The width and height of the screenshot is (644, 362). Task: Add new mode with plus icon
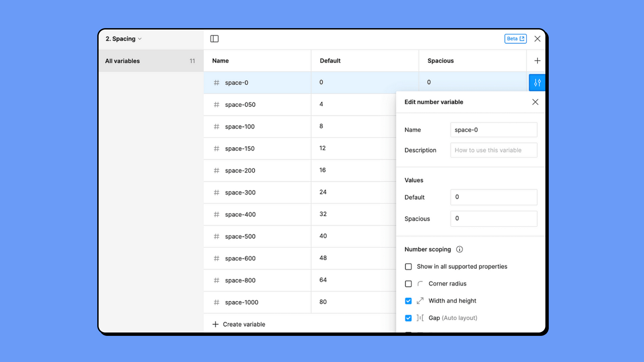pyautogui.click(x=537, y=61)
